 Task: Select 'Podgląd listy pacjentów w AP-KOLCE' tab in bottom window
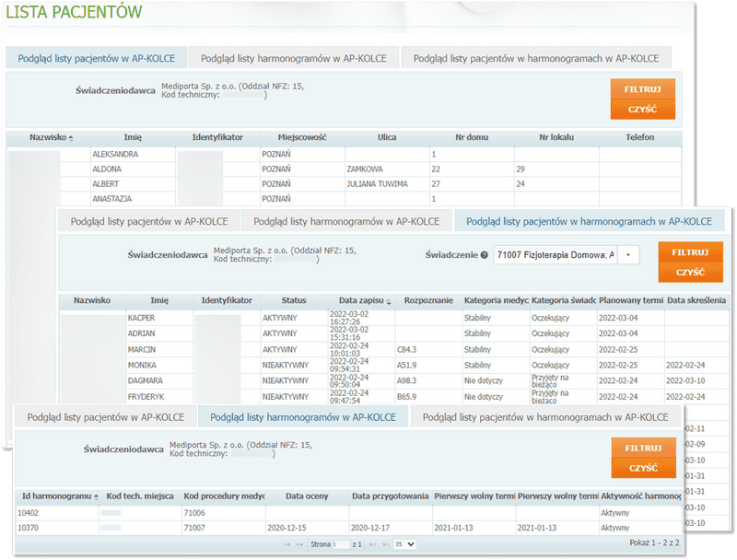pyautogui.click(x=106, y=417)
